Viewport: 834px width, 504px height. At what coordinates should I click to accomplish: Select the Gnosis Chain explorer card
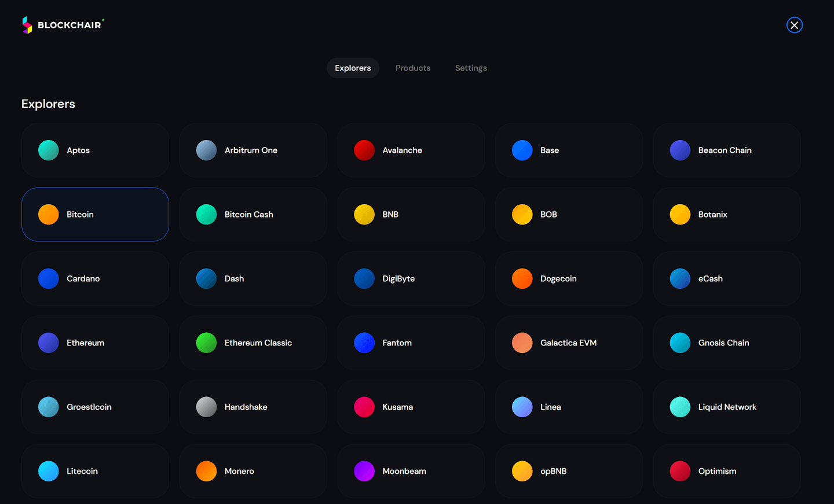coord(726,343)
